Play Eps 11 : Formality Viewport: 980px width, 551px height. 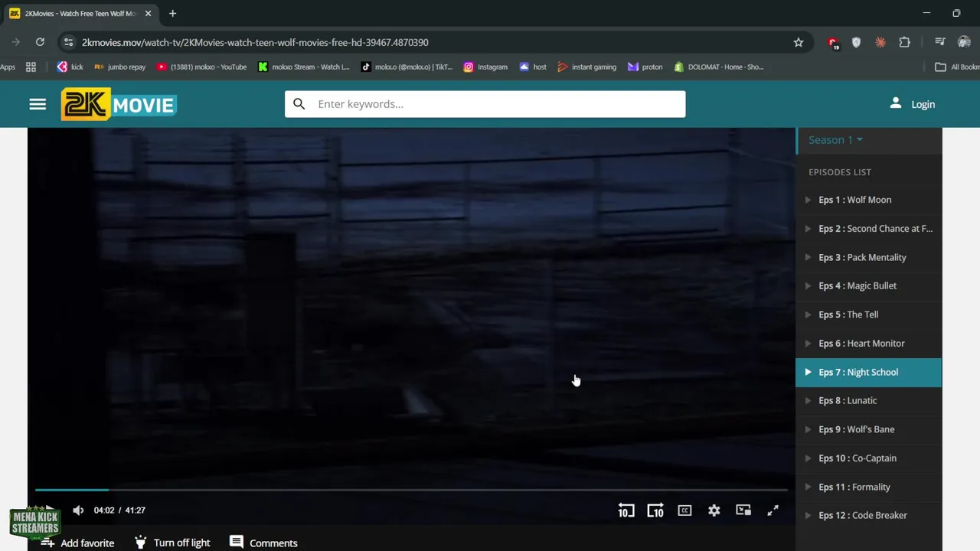[869, 487]
